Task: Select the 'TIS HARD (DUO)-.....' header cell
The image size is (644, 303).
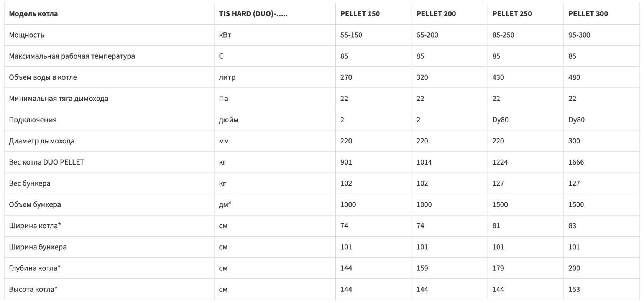Action: pos(253,14)
